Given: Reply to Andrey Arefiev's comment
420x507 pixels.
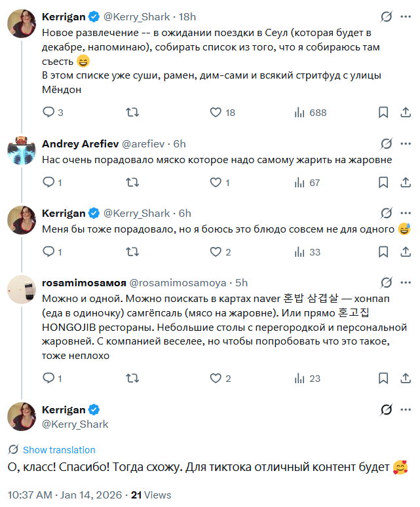Looking at the screenshot, I should [48, 183].
